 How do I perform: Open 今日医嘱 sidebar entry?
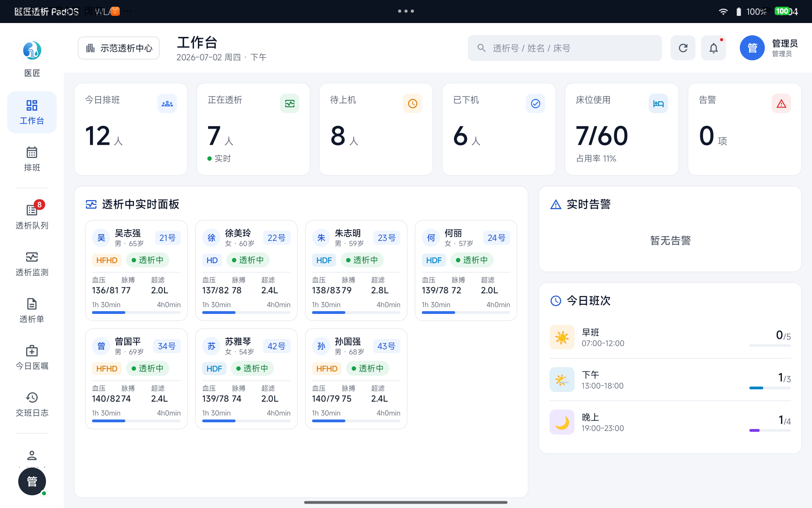point(32,357)
